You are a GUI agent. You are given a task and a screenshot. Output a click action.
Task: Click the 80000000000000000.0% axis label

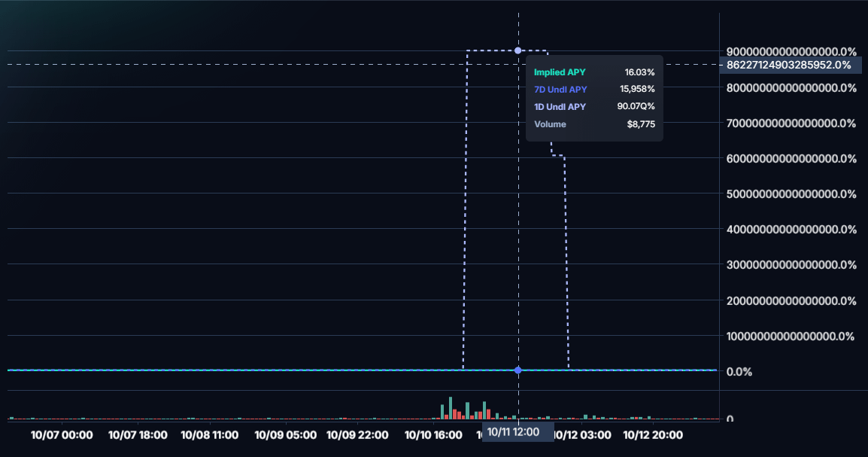pyautogui.click(x=791, y=87)
